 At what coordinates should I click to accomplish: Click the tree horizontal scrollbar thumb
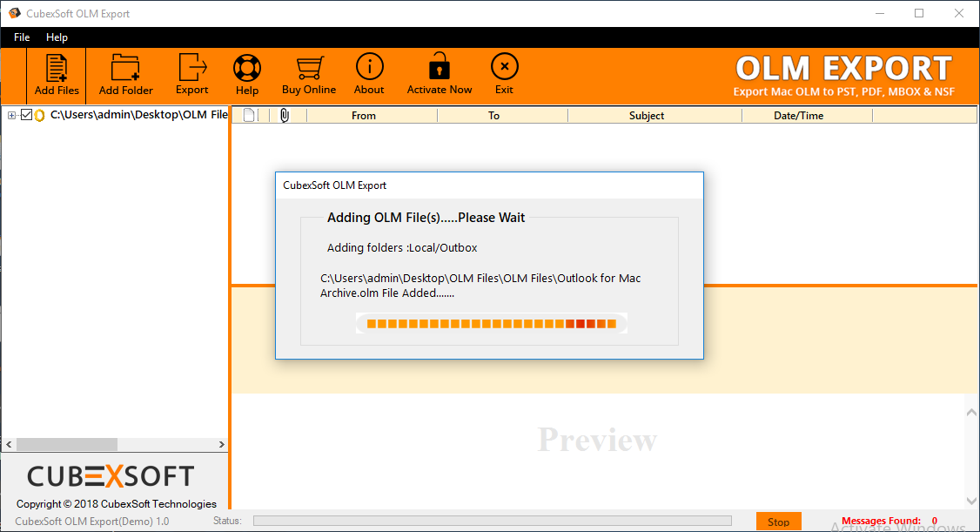[67, 444]
